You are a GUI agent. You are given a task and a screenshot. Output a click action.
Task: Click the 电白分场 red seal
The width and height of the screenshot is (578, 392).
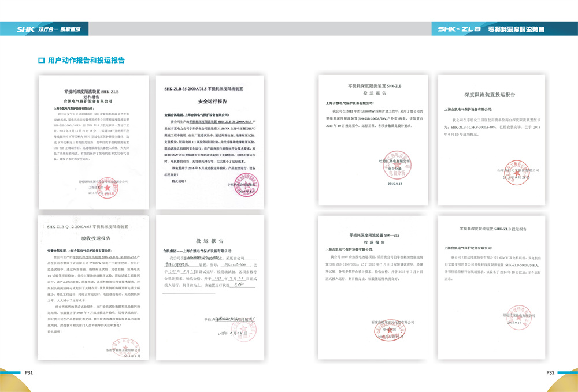[x=397, y=165]
